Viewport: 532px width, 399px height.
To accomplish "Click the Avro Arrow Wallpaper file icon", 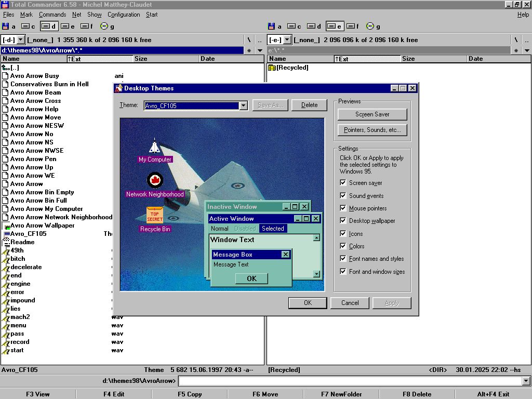I will click(6, 225).
